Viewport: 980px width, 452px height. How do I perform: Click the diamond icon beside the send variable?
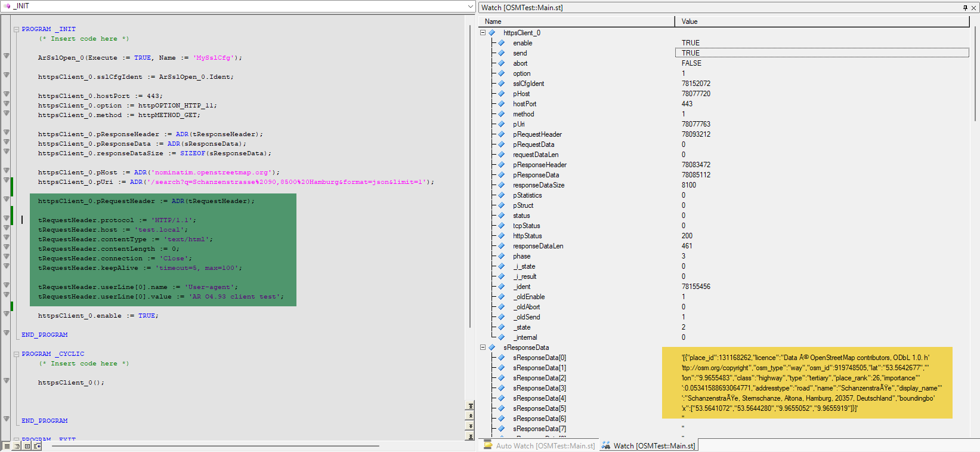coord(502,53)
